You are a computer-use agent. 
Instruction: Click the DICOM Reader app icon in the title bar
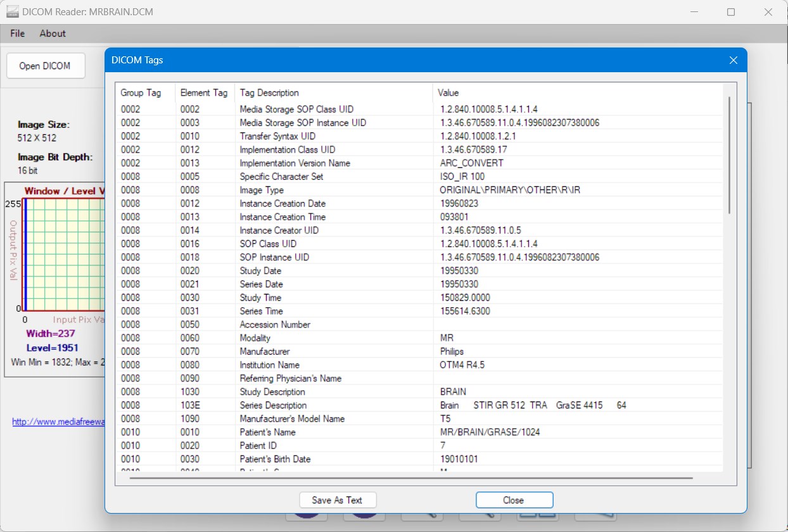tap(11, 11)
